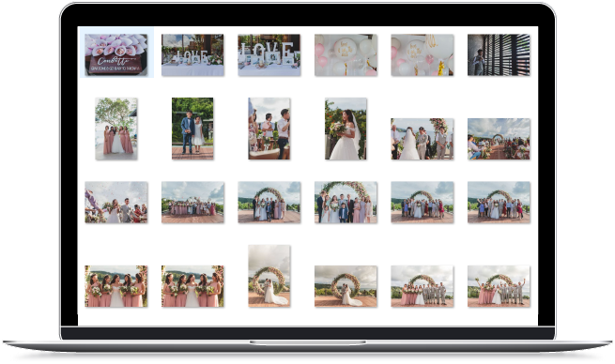Select aisle photo with seated guests
The height and width of the screenshot is (364, 615).
[x=499, y=139]
